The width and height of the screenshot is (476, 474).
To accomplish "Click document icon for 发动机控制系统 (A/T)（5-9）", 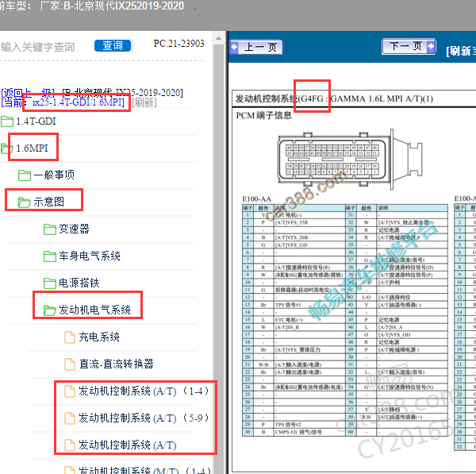I will (70, 418).
